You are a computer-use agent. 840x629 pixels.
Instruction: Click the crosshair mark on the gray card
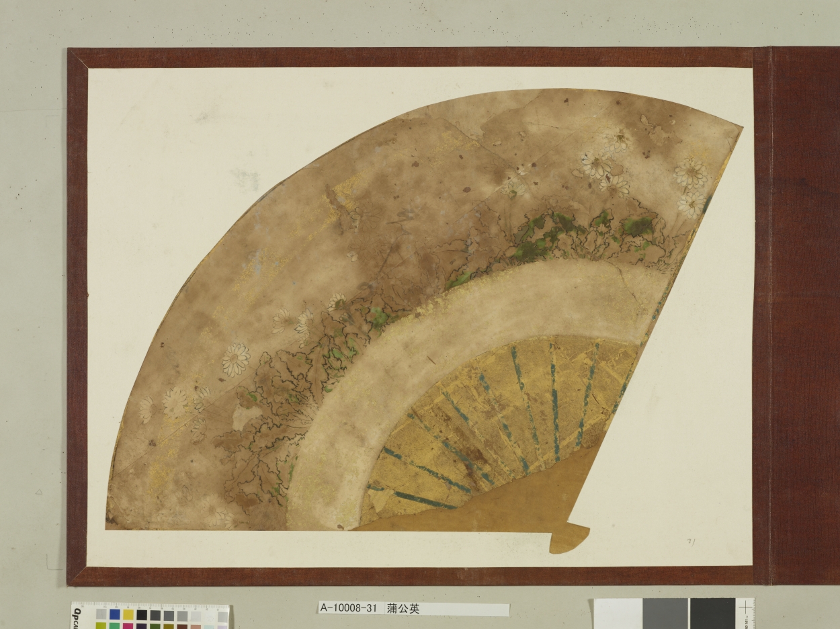pos(745,607)
